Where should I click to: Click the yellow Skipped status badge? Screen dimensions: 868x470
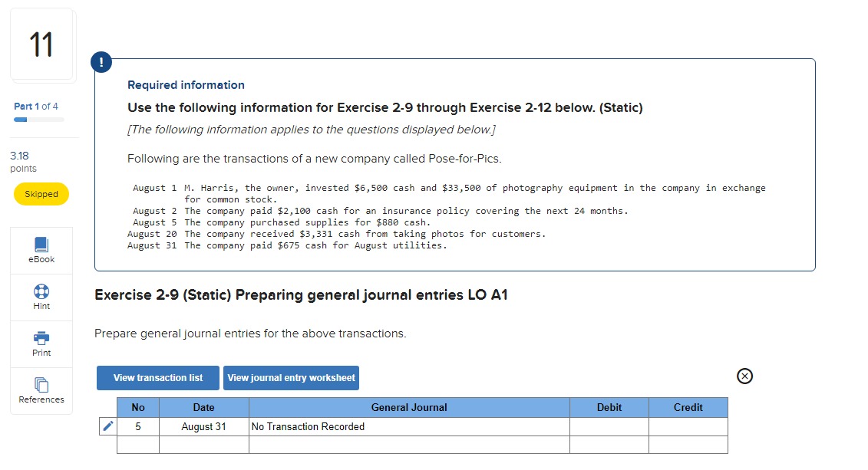point(41,194)
